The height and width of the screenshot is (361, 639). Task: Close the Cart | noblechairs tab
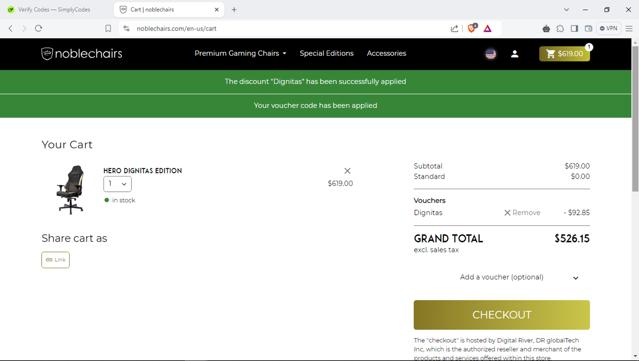pos(217,9)
